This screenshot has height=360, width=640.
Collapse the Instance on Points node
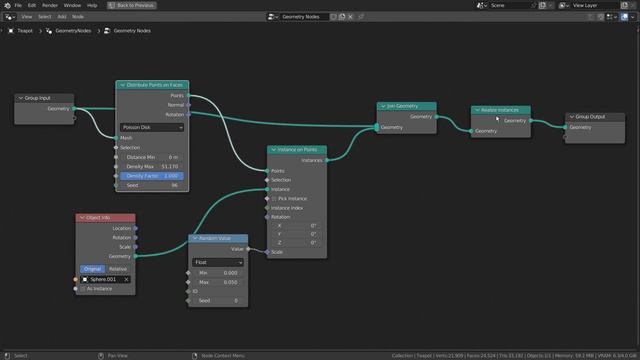point(273,150)
